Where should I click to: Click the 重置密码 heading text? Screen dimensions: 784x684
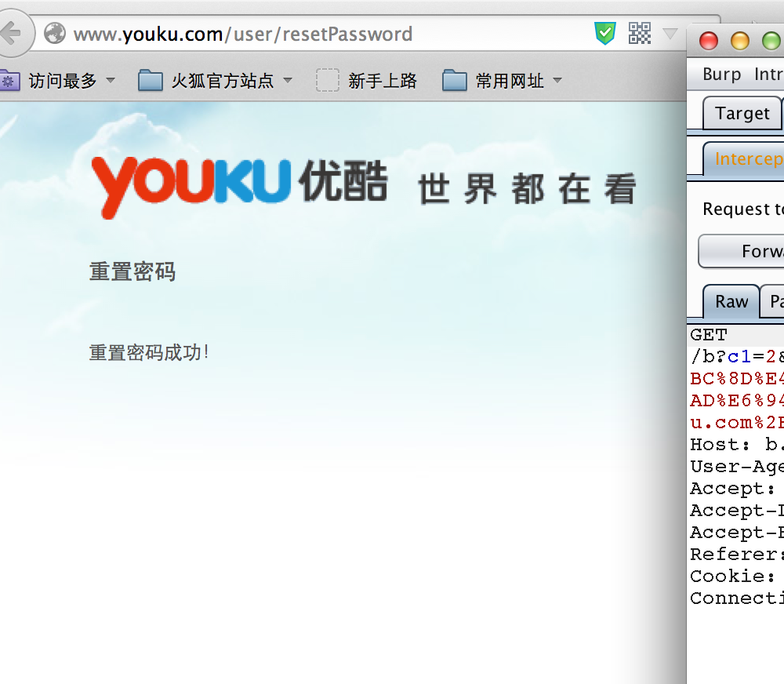coord(132,271)
